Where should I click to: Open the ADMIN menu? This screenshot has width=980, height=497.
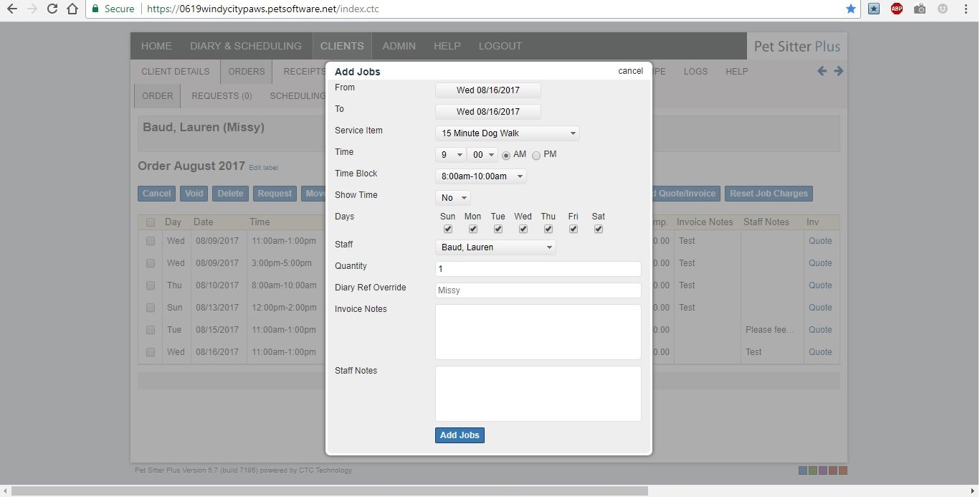coord(399,46)
